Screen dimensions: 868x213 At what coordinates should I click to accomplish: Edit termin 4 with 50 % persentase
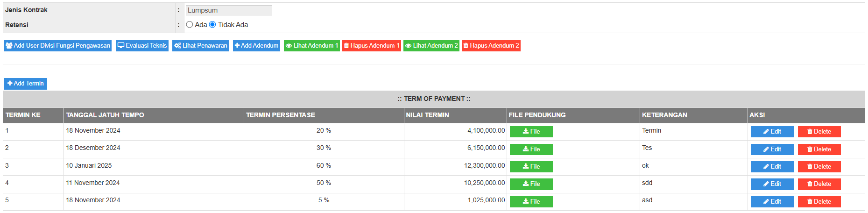coord(772,184)
